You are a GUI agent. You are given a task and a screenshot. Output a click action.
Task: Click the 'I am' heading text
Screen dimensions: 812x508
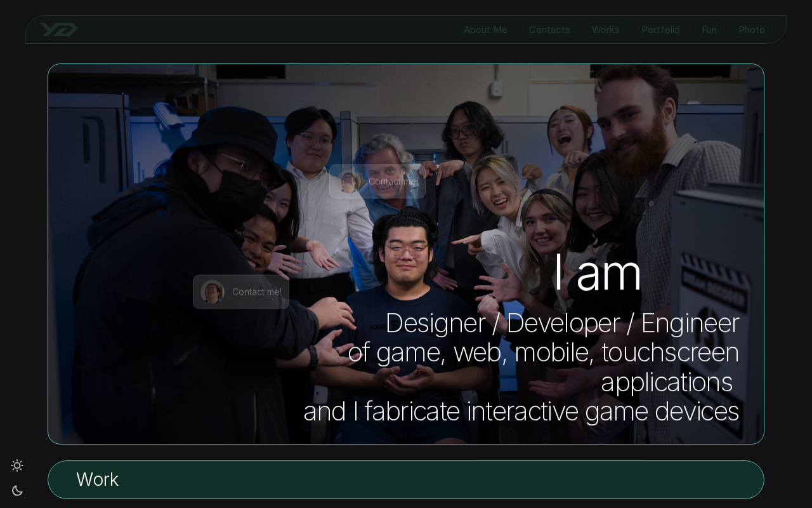[x=598, y=272]
